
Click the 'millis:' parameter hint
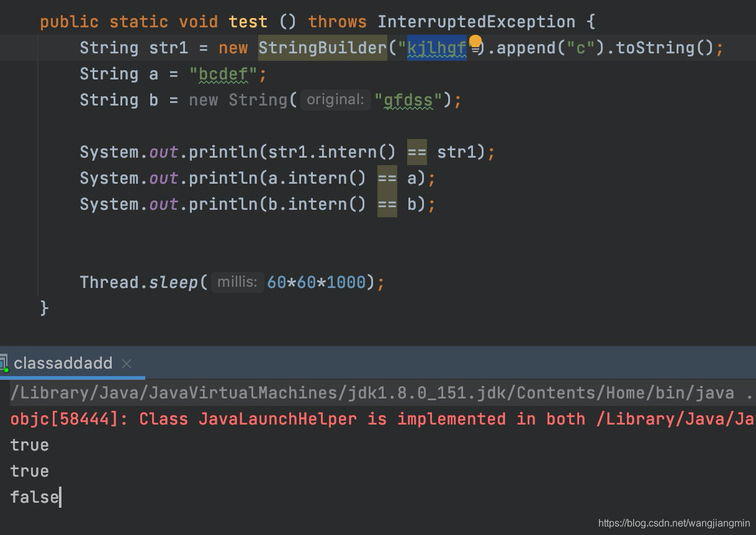[x=238, y=282]
